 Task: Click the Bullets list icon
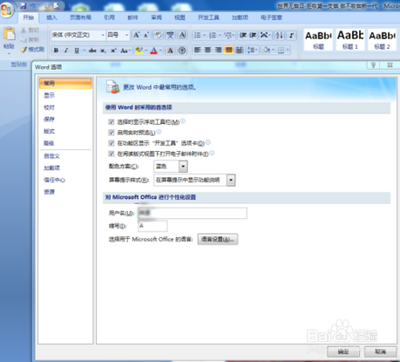click(x=197, y=35)
